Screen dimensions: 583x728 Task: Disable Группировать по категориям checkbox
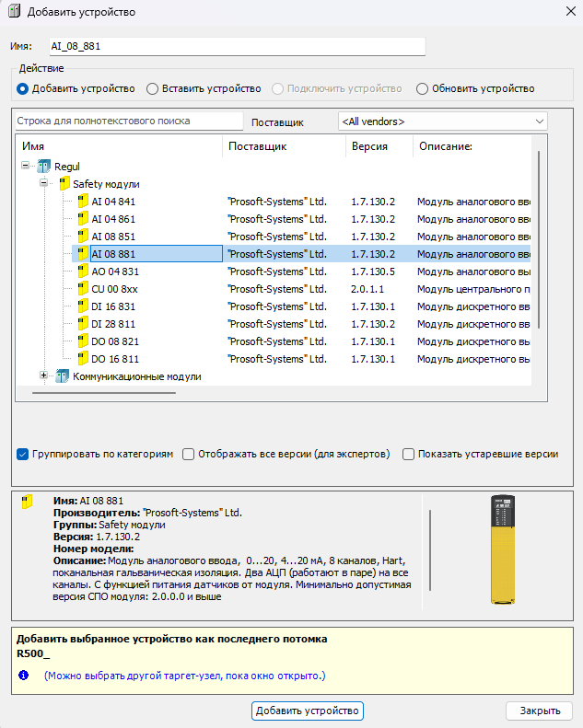[x=22, y=454]
